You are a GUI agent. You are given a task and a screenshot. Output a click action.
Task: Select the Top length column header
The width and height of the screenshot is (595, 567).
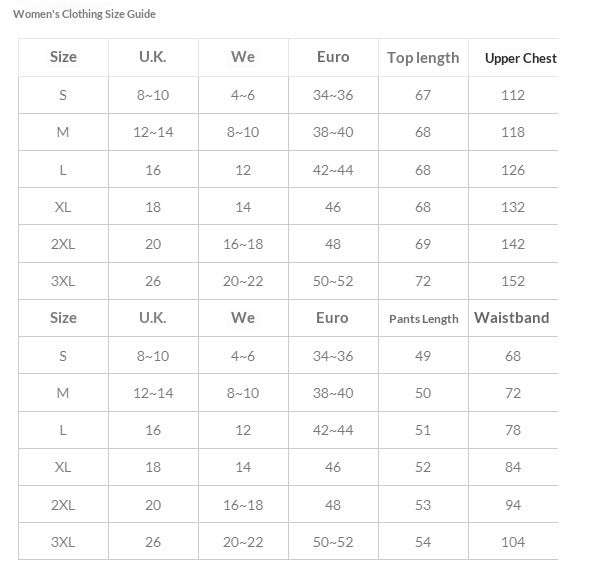(423, 58)
